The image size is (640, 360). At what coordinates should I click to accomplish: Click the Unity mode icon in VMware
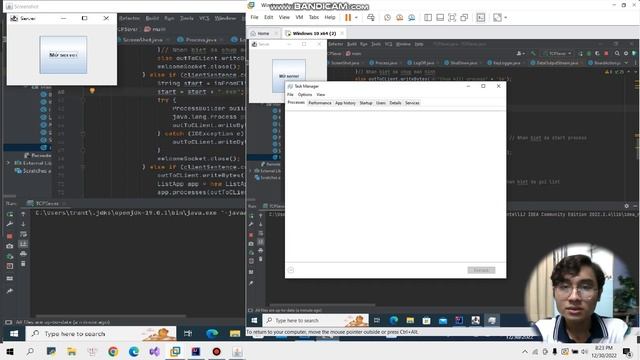tap(464, 18)
